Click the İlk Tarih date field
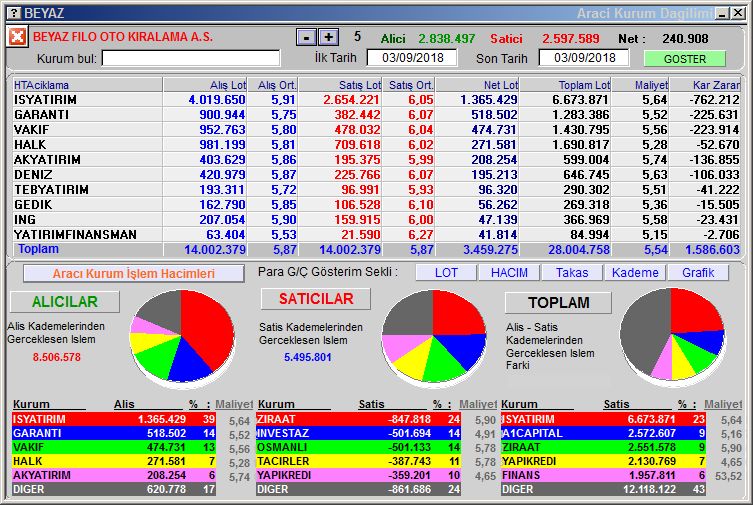 (412, 58)
